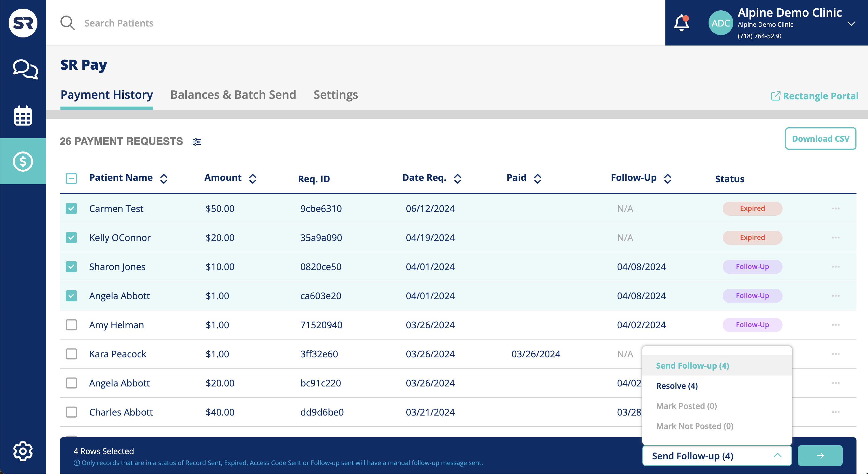Collapse the Send Follow-up (4) action dropdown
This screenshot has height=474, width=868.
pos(717,456)
